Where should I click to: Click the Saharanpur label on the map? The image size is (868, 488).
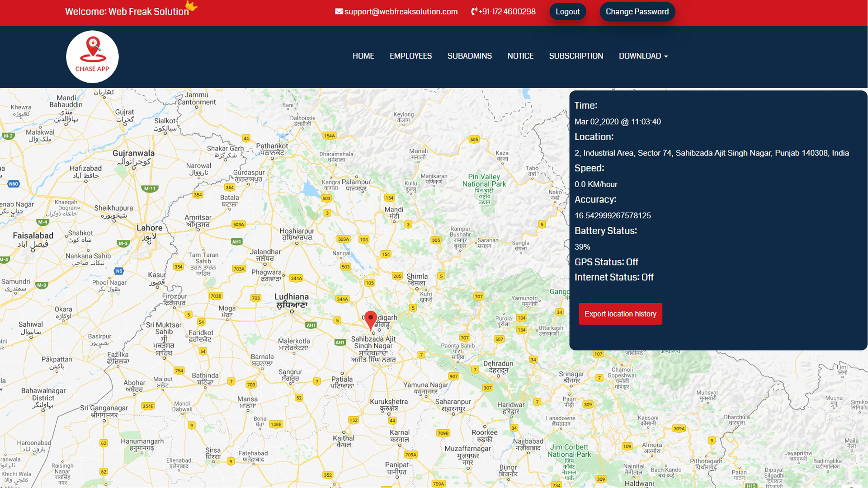click(x=453, y=405)
